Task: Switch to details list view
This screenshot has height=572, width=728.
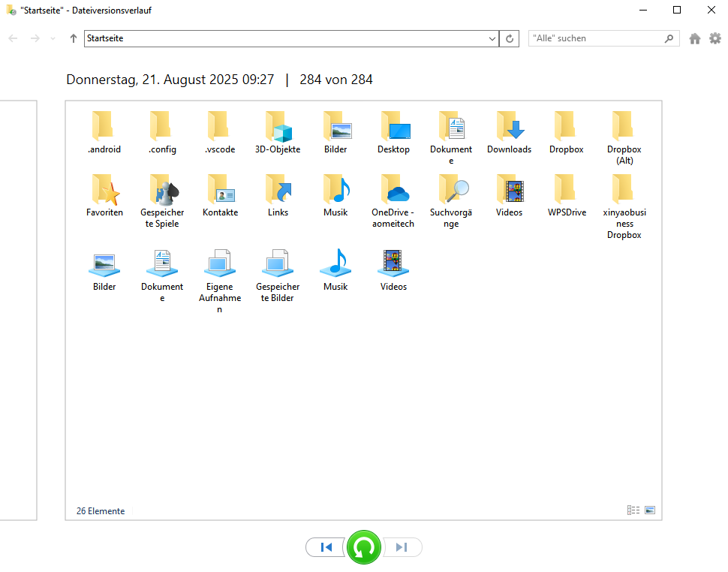Action: [x=633, y=510]
